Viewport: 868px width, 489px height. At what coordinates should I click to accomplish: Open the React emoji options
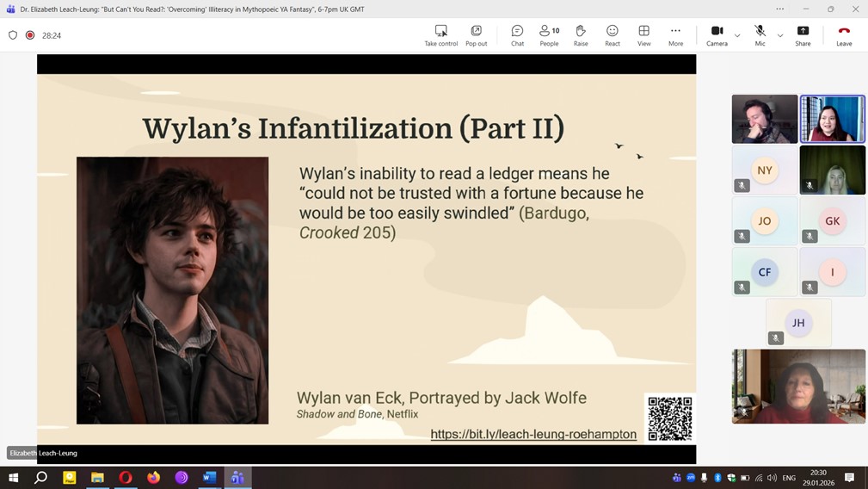[612, 35]
